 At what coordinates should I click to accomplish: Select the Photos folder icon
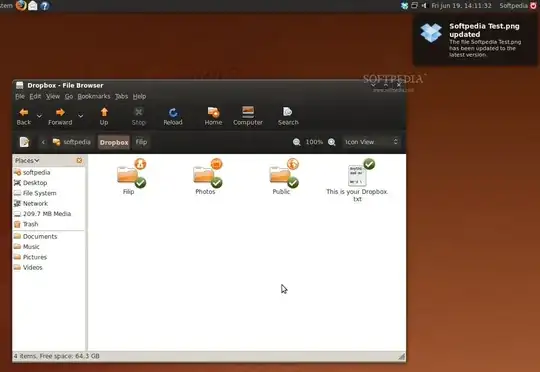[x=206, y=176]
